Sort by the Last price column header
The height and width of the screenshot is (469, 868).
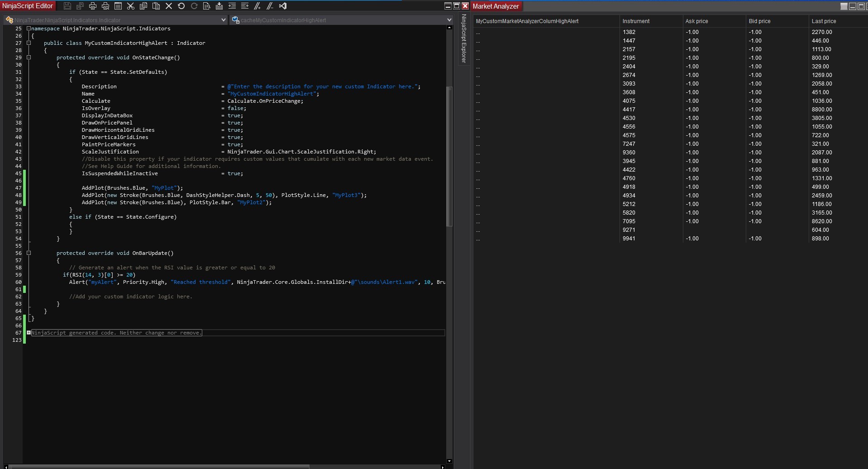[824, 21]
